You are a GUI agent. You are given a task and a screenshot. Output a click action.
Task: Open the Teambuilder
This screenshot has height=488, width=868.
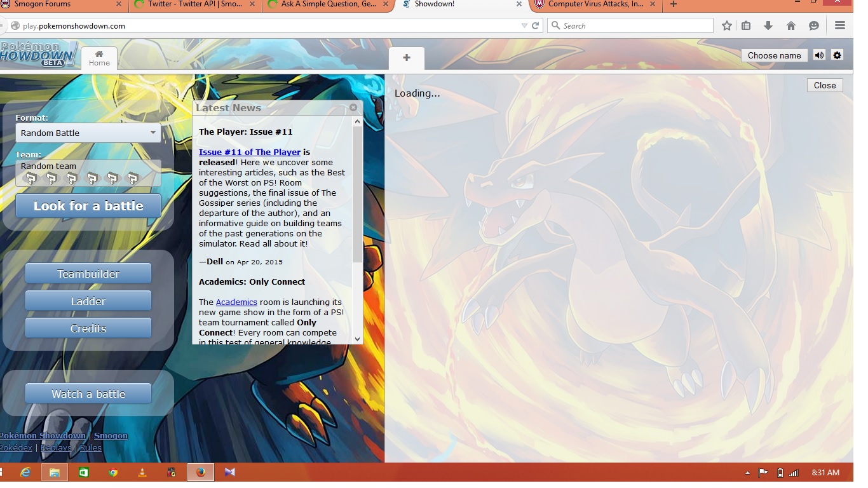tap(88, 274)
